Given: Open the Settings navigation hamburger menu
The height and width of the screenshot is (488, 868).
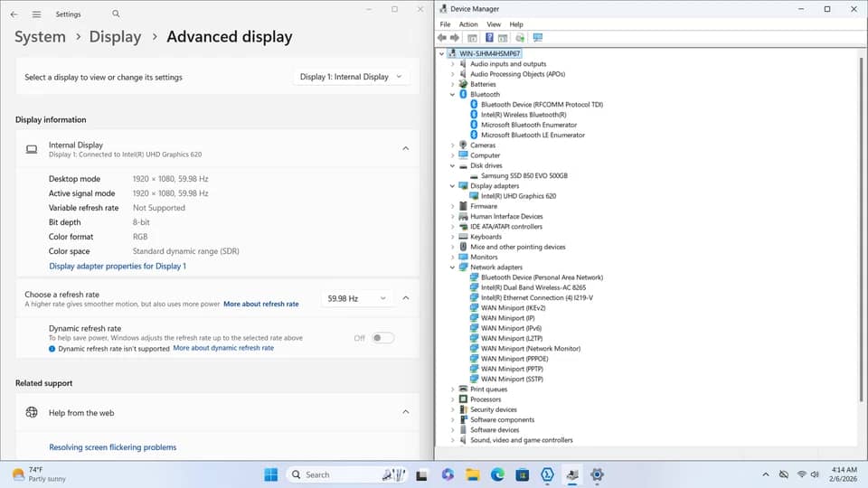Looking at the screenshot, I should tap(36, 14).
